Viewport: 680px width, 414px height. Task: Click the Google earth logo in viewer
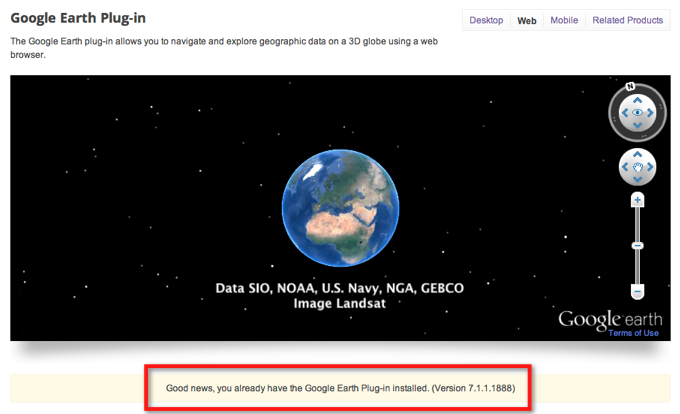[x=610, y=320]
